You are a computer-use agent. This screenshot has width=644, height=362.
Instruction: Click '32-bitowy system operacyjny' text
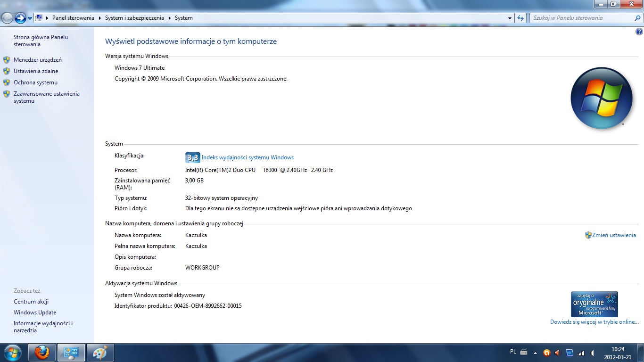coord(222,198)
